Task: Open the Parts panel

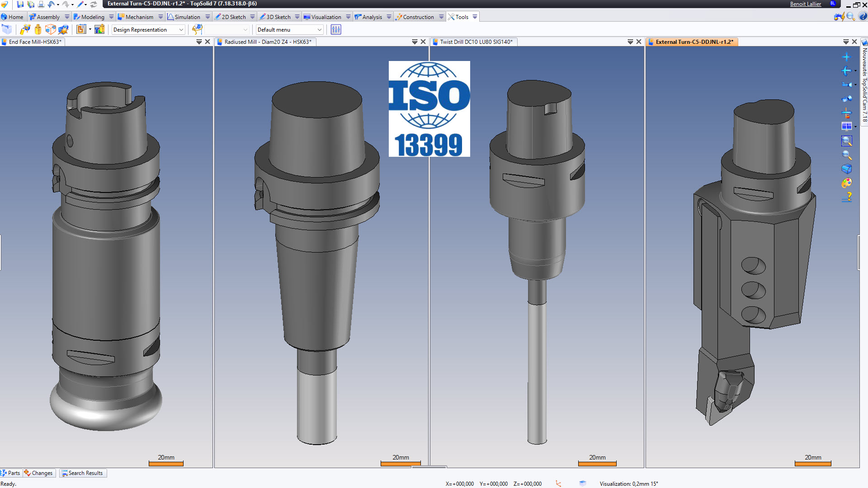Action: (x=11, y=473)
